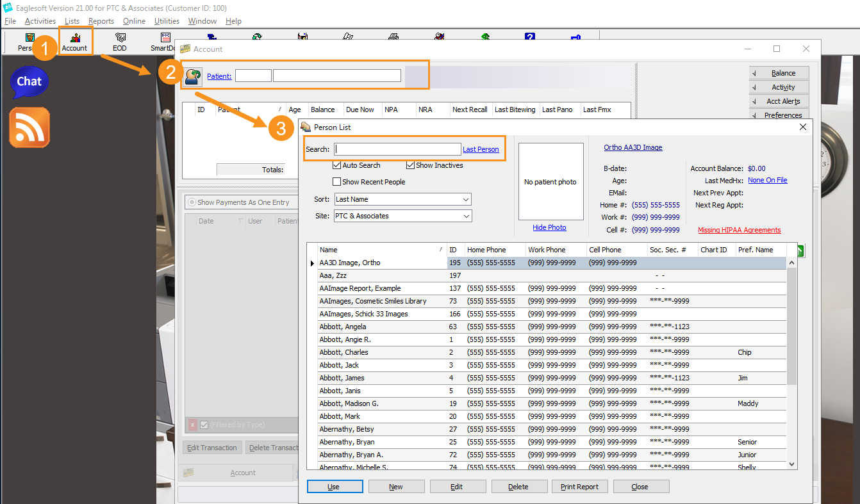The image size is (860, 504).
Task: Select the row Abernathy, Betsy
Action: tap(552, 429)
